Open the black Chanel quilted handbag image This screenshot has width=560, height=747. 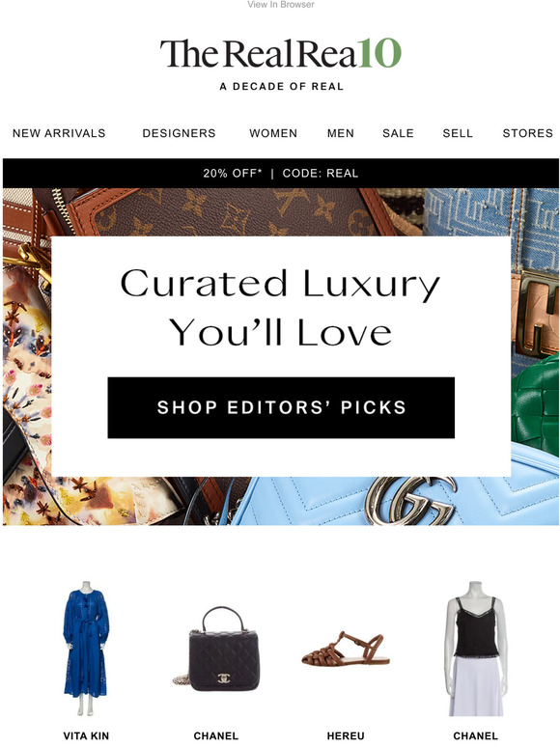(216, 649)
